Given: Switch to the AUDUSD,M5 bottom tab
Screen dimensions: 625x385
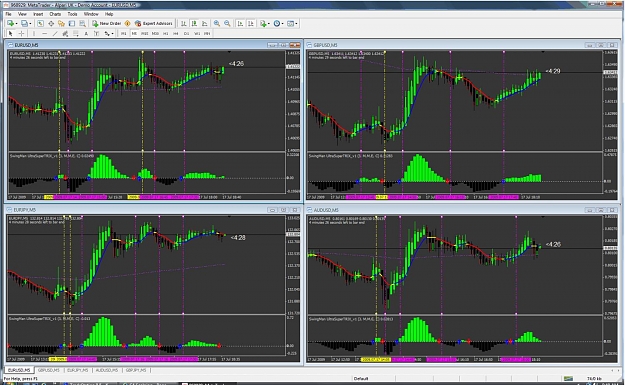Looking at the screenshot, I should [106, 370].
